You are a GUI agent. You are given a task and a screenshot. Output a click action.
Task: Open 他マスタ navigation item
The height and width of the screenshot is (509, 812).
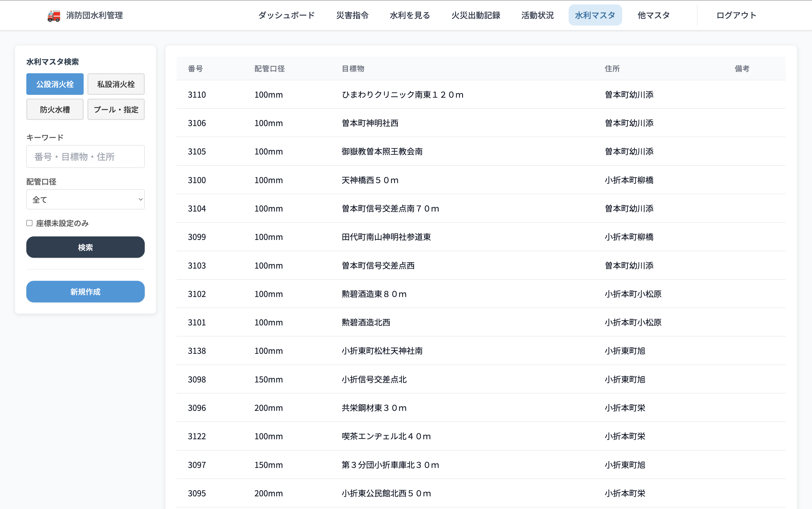[653, 15]
